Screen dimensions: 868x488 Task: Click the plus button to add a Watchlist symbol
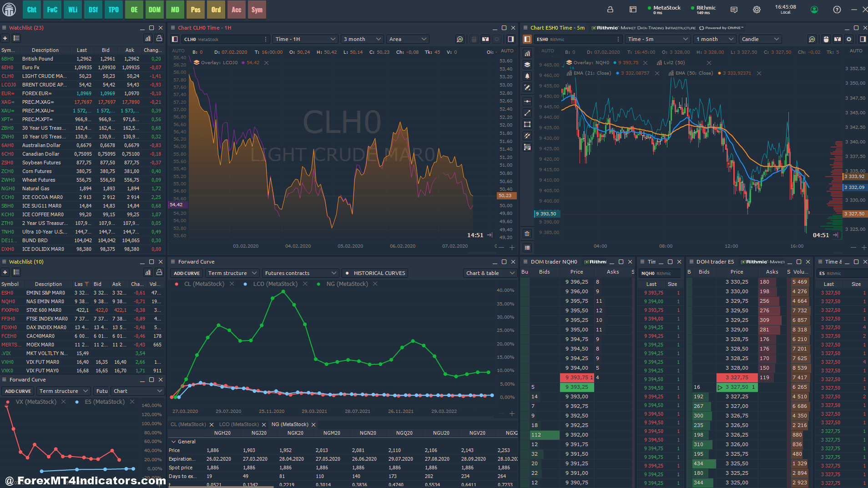tap(5, 38)
